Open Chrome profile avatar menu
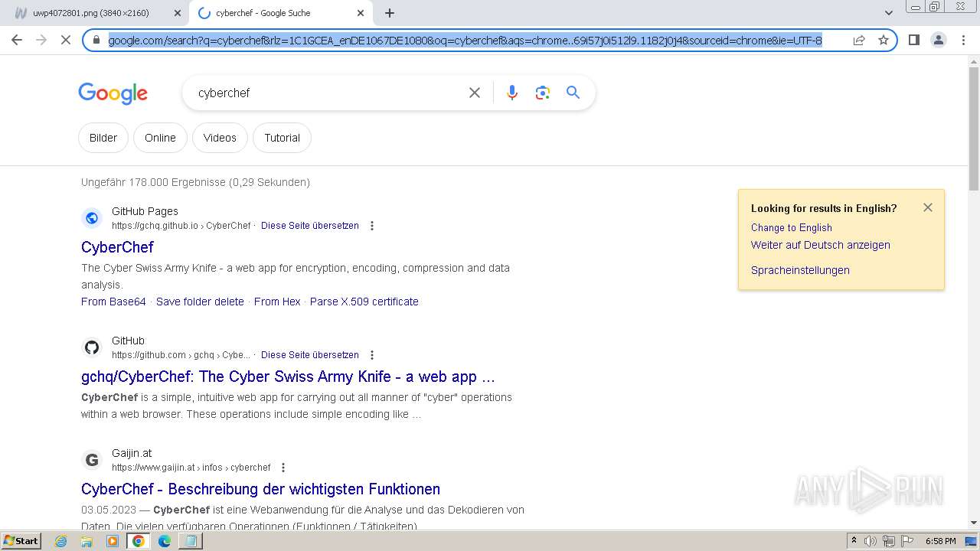The height and width of the screenshot is (551, 980). (x=938, y=40)
